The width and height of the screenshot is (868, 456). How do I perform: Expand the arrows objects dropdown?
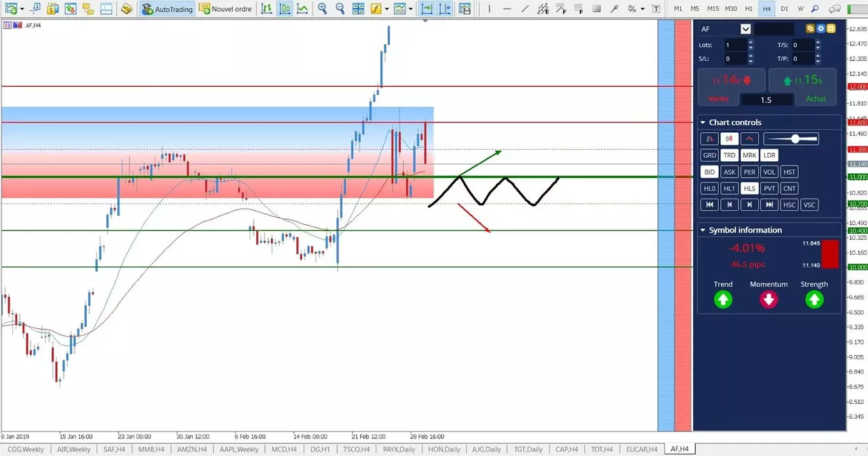pyautogui.click(x=642, y=9)
